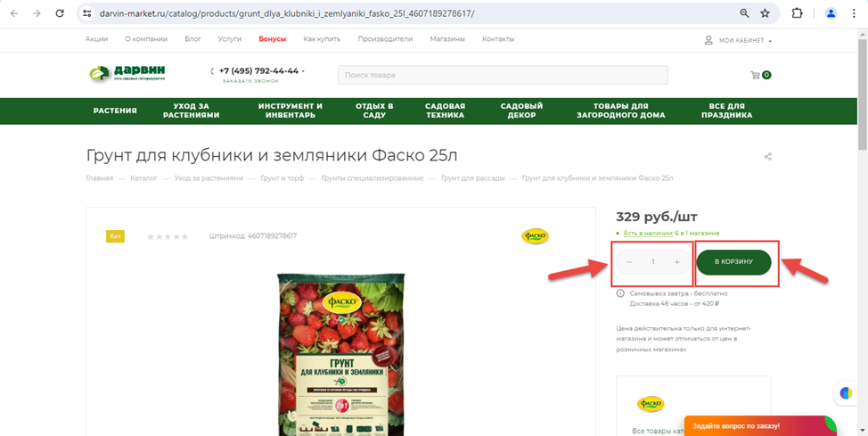The width and height of the screenshot is (868, 436).
Task: Go back with the browser back arrow
Action: pyautogui.click(x=14, y=13)
